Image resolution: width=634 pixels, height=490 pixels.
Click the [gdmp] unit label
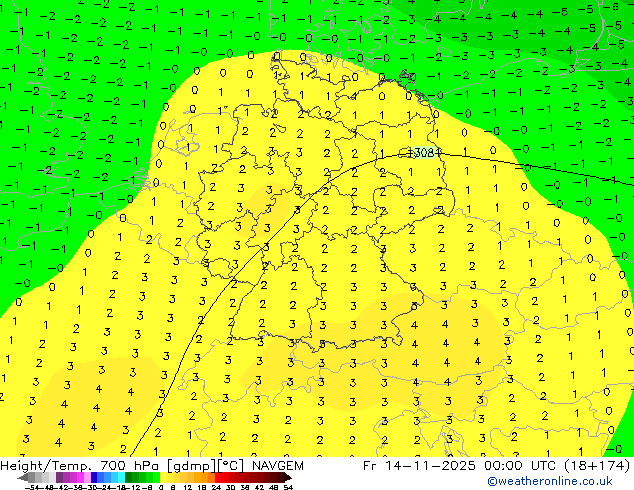191,466
